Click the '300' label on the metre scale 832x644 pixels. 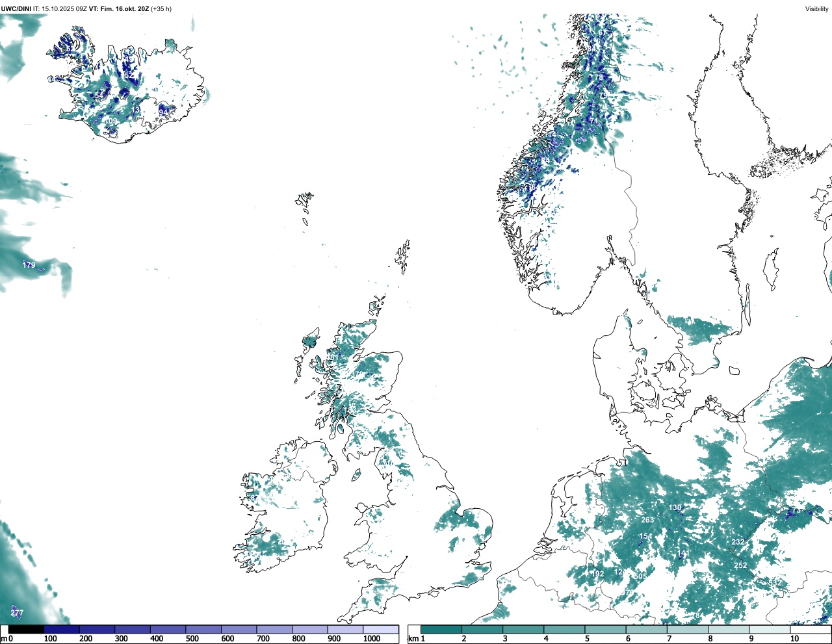[121, 639]
